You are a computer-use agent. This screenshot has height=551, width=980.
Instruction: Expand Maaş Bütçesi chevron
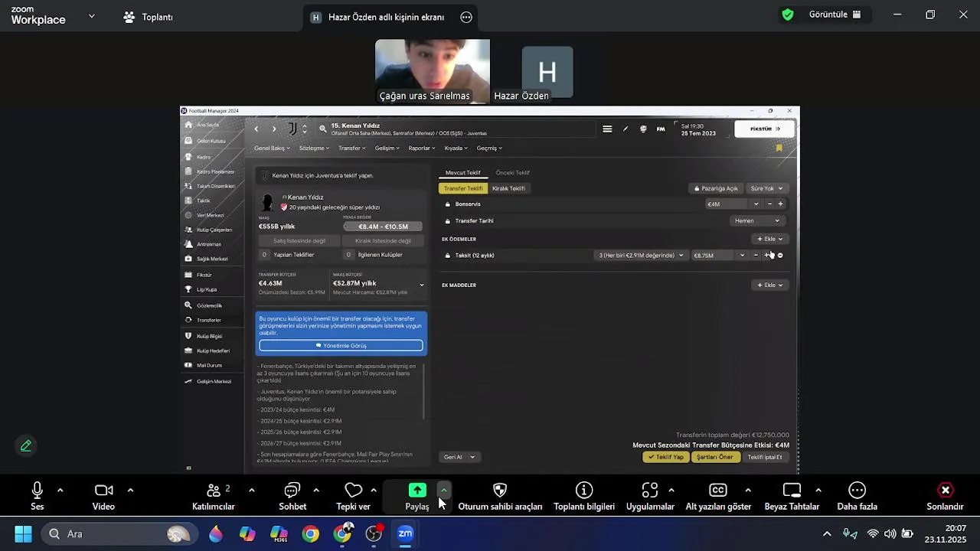(421, 285)
